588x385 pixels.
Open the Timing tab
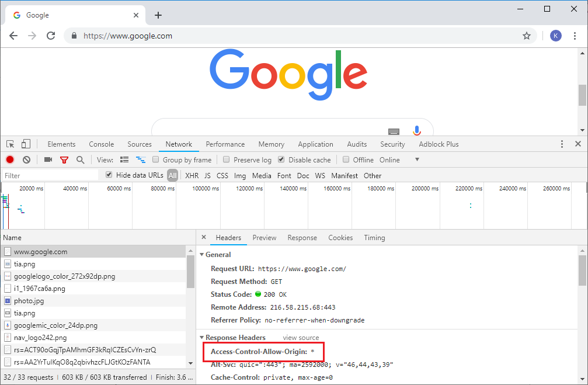374,238
